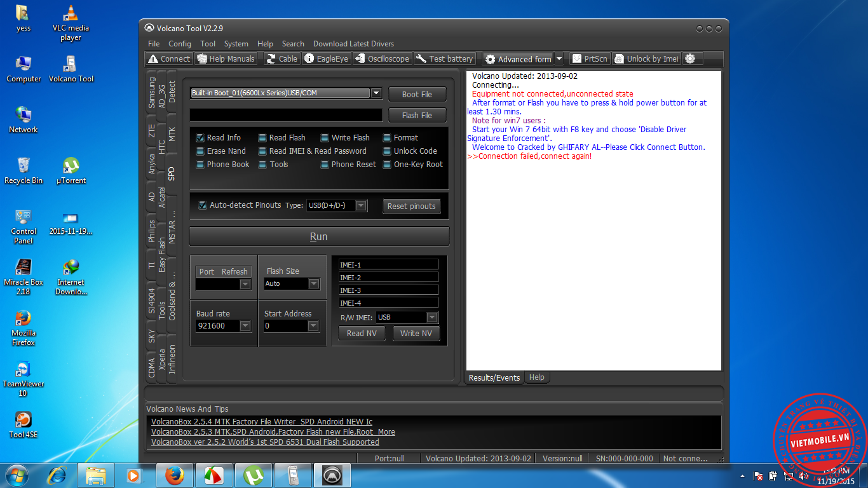868x488 pixels.
Task: Open the System menu
Action: [236, 44]
